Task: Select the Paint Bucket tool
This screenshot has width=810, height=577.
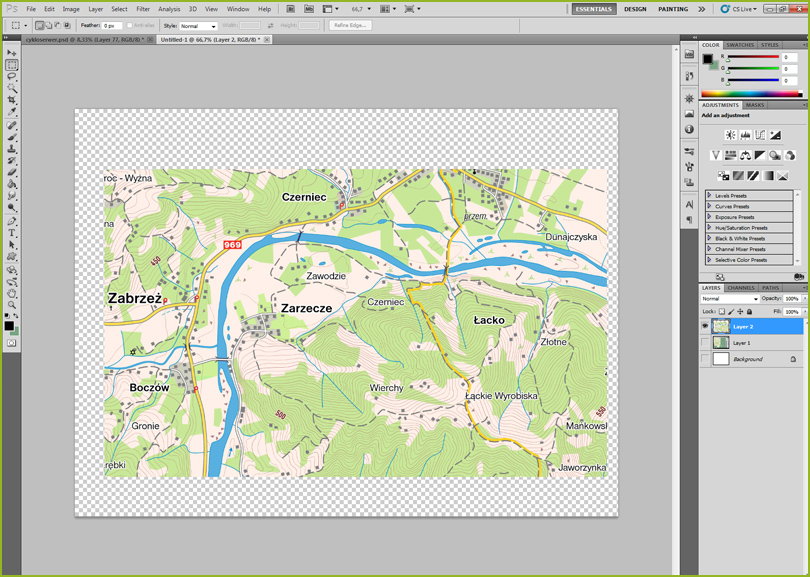Action: [11, 184]
